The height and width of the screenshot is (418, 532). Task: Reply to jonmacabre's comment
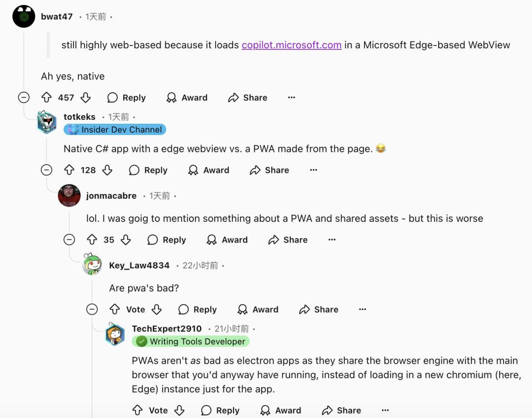(x=167, y=240)
